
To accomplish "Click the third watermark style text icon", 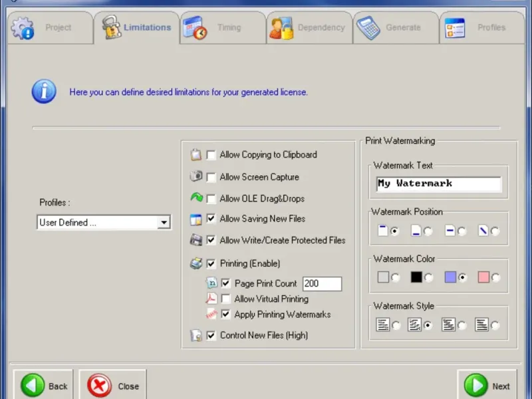I will coord(448,325).
